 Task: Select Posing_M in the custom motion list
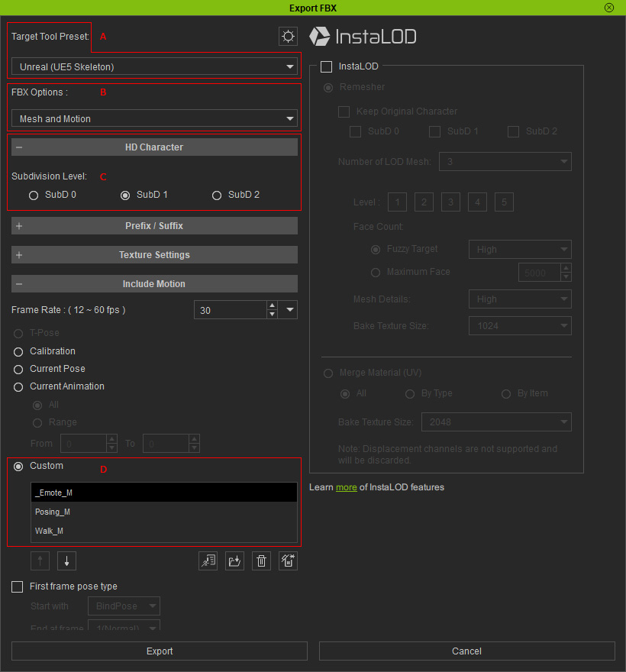[x=53, y=512]
